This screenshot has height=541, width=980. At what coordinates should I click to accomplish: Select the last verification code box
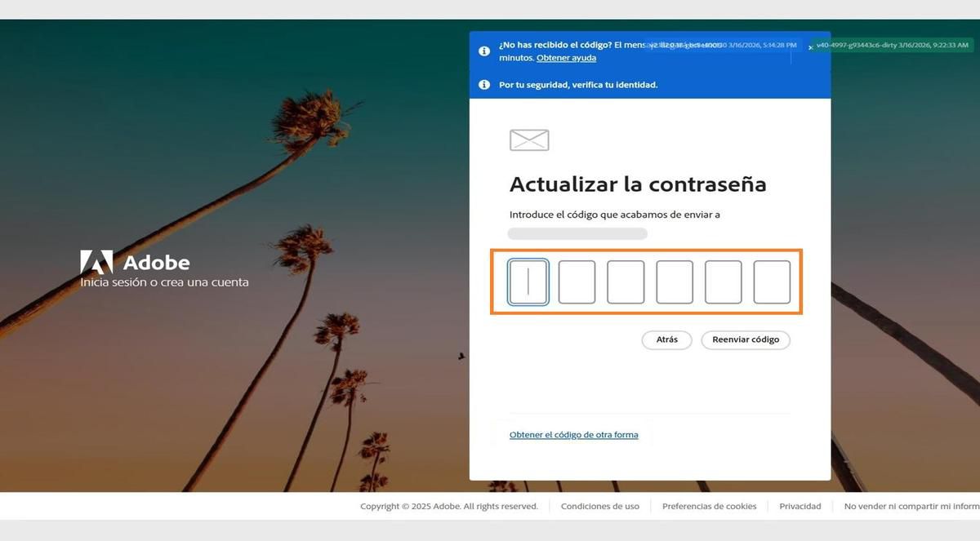pos(772,282)
